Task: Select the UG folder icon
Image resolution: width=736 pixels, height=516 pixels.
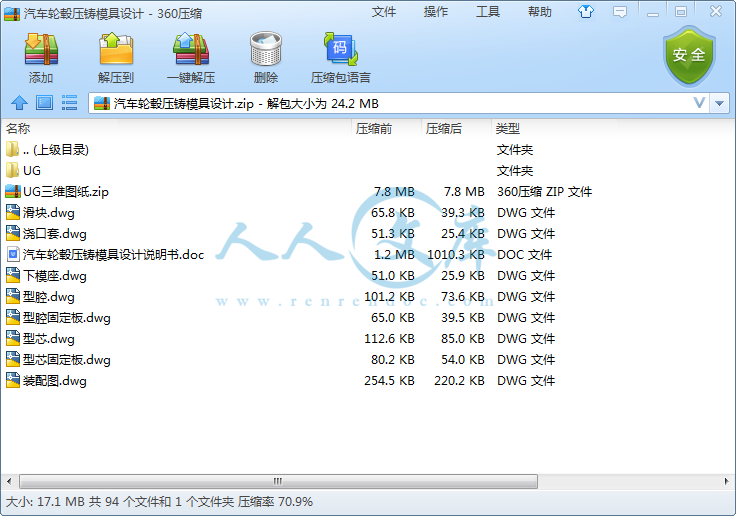Action: [x=13, y=170]
